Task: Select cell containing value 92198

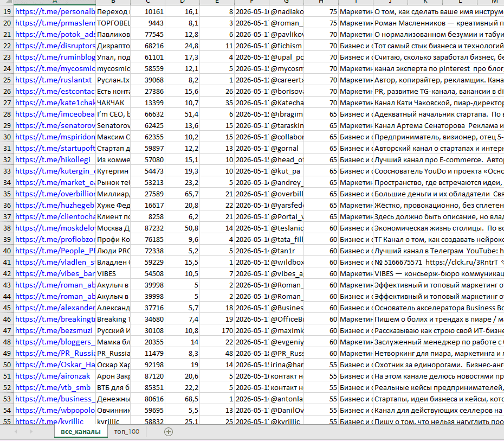Action: coord(147,365)
